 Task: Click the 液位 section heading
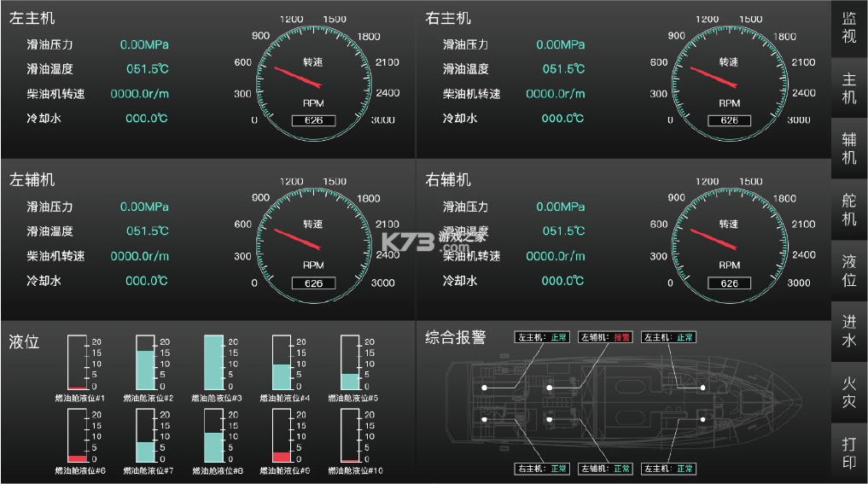pyautogui.click(x=25, y=341)
